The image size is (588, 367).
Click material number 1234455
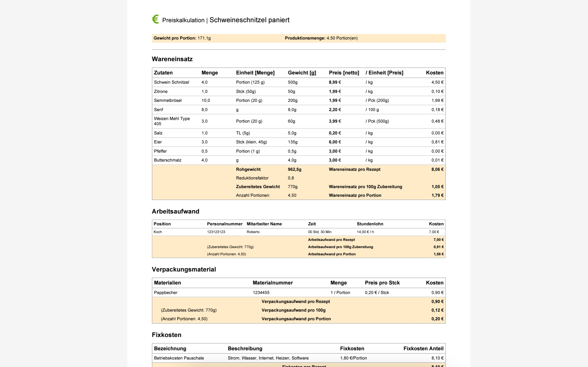click(x=261, y=293)
